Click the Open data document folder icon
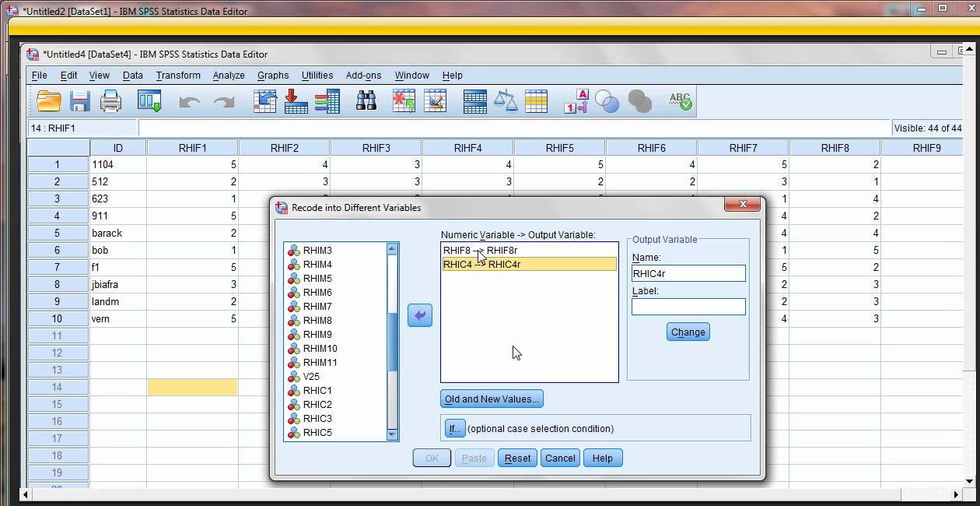980x506 pixels. pos(49,101)
